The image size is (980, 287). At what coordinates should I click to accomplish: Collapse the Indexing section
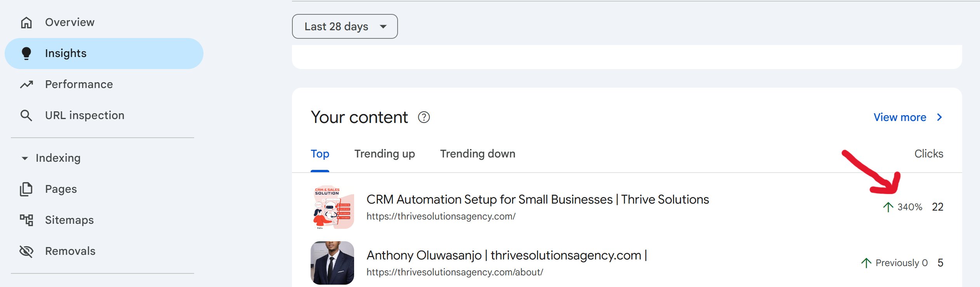(25, 158)
